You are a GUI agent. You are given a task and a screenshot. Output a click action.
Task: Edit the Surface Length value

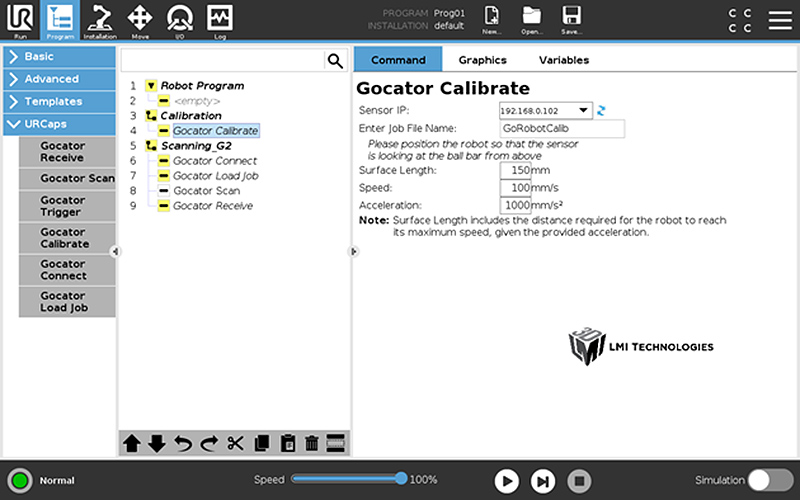click(x=515, y=170)
